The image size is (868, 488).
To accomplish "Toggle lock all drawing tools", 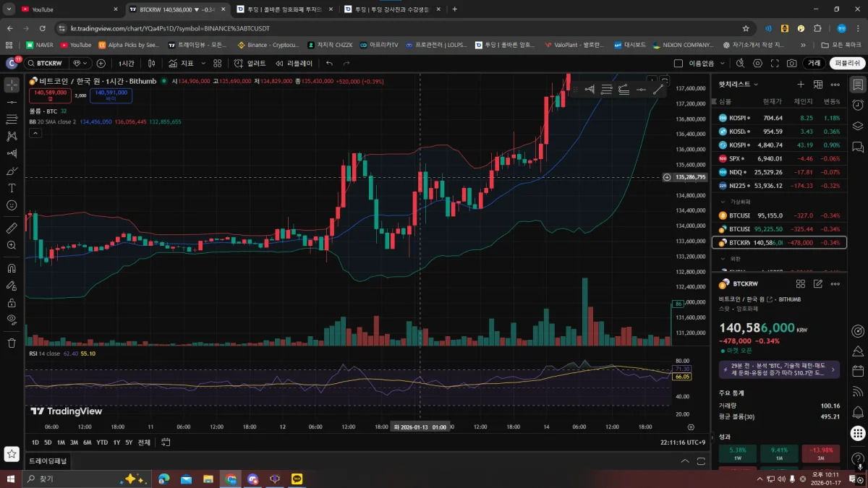I will click(12, 303).
